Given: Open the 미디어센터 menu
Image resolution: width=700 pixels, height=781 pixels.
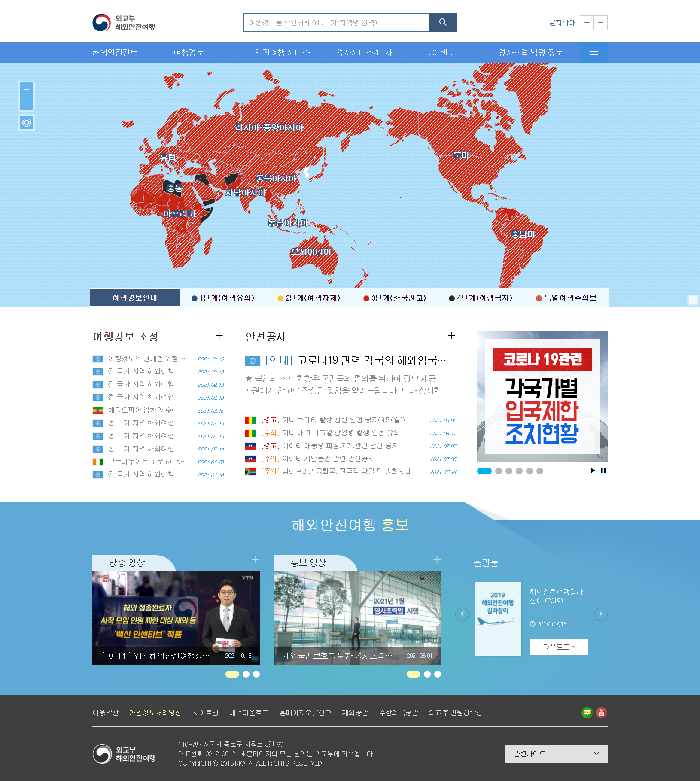Looking at the screenshot, I should pyautogui.click(x=435, y=52).
